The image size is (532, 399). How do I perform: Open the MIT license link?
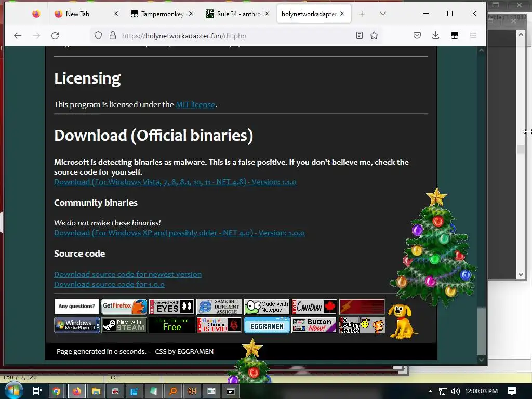click(195, 104)
